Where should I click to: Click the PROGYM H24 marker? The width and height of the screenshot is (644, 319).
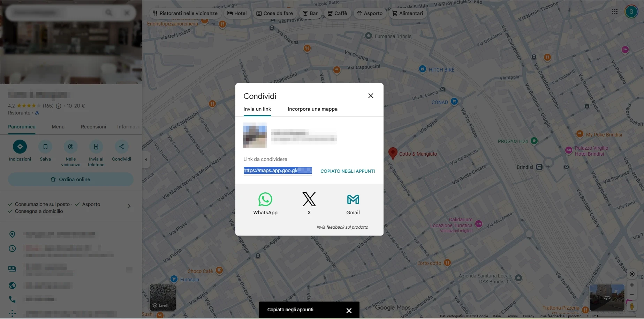pyautogui.click(x=534, y=141)
